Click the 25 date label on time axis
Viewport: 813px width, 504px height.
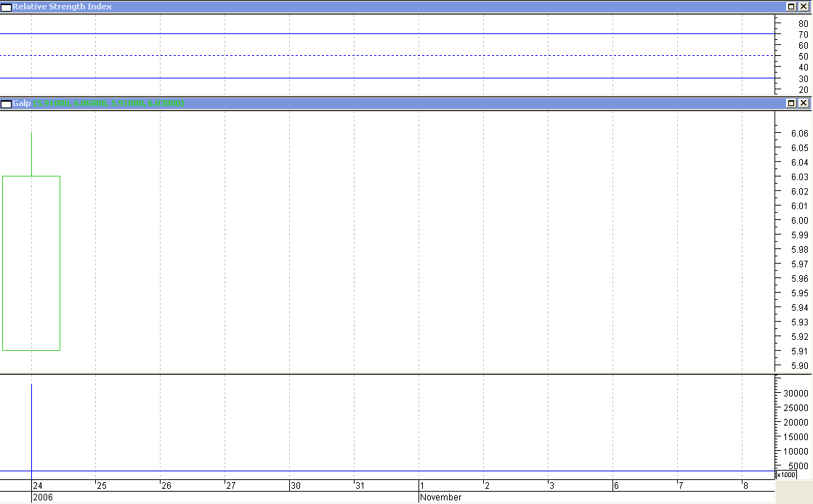[x=102, y=486]
